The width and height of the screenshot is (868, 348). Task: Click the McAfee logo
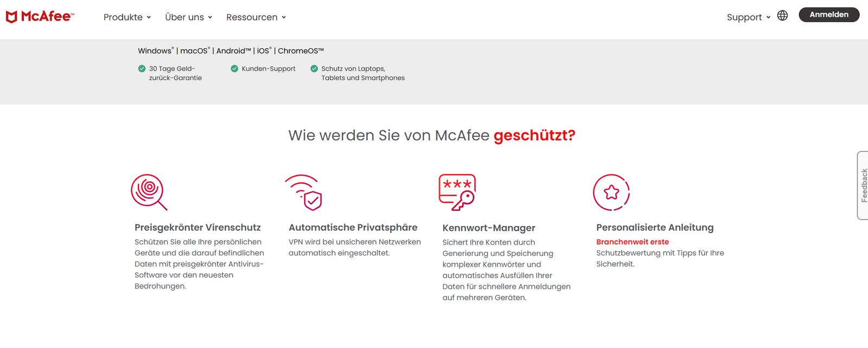(x=40, y=16)
